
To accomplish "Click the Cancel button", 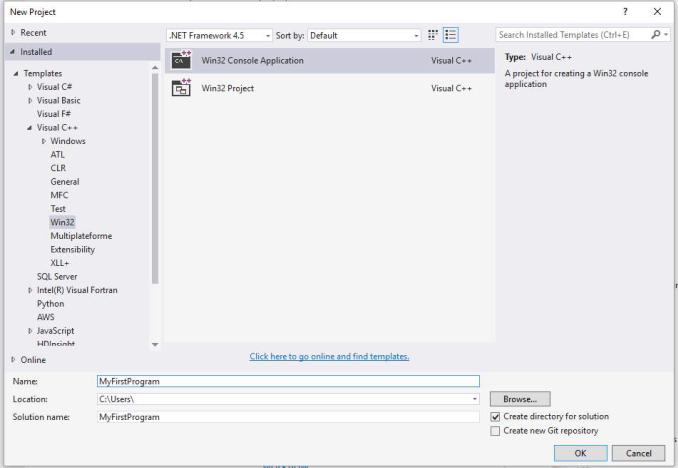I will pyautogui.click(x=638, y=453).
